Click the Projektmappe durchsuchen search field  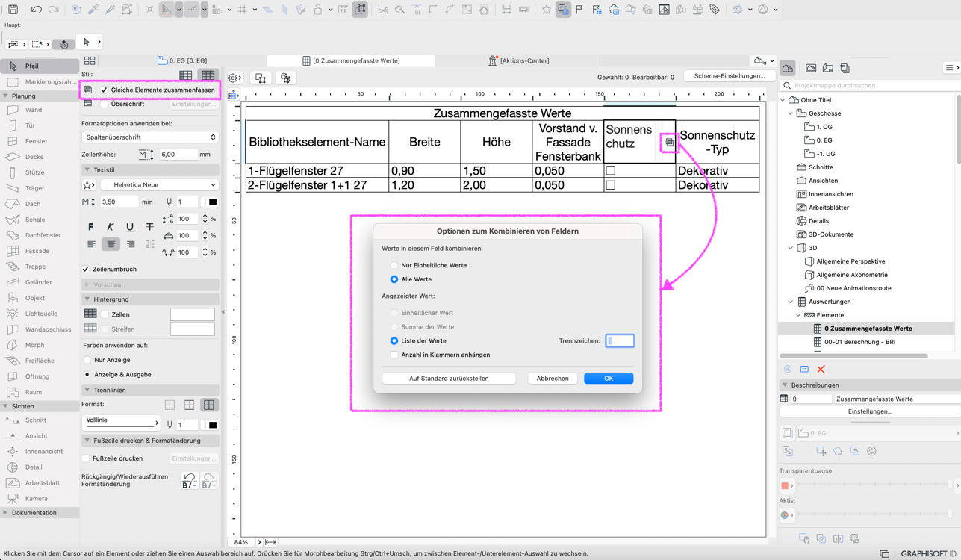(871, 85)
